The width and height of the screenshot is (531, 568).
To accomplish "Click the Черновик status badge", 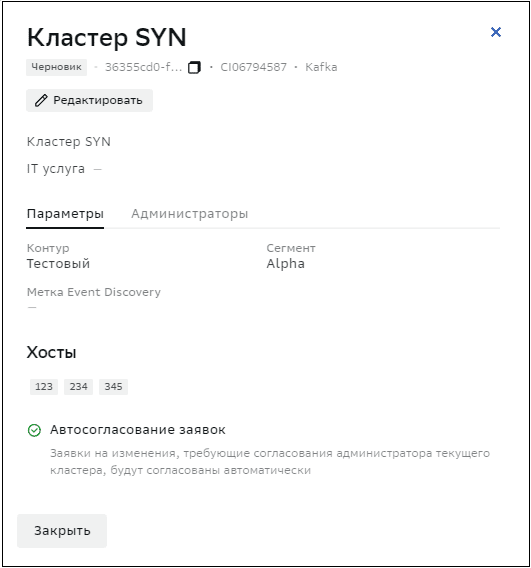I will 57,67.
